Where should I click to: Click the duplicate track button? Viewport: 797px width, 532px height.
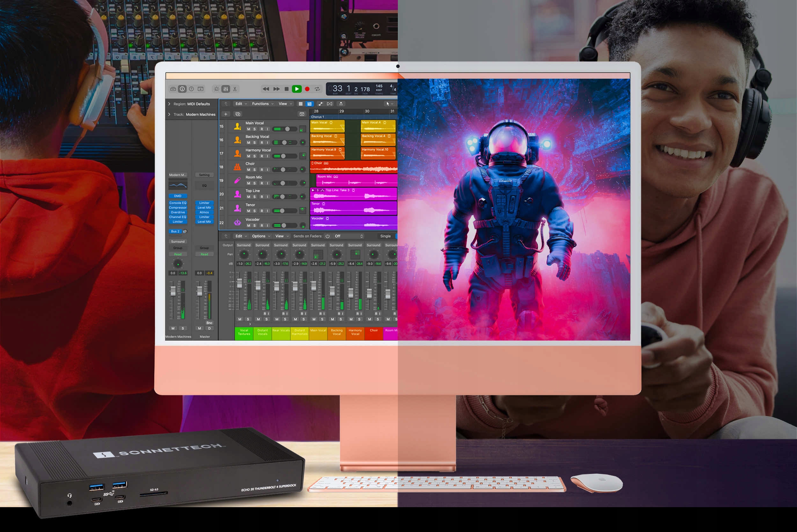click(238, 114)
